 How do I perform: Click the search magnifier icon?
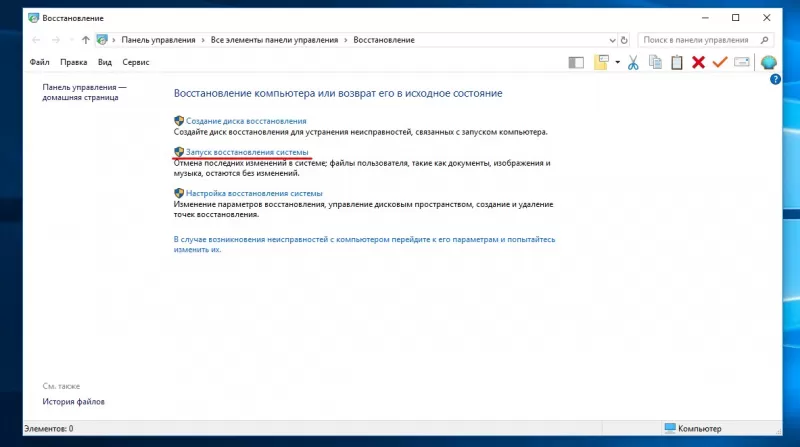point(764,40)
